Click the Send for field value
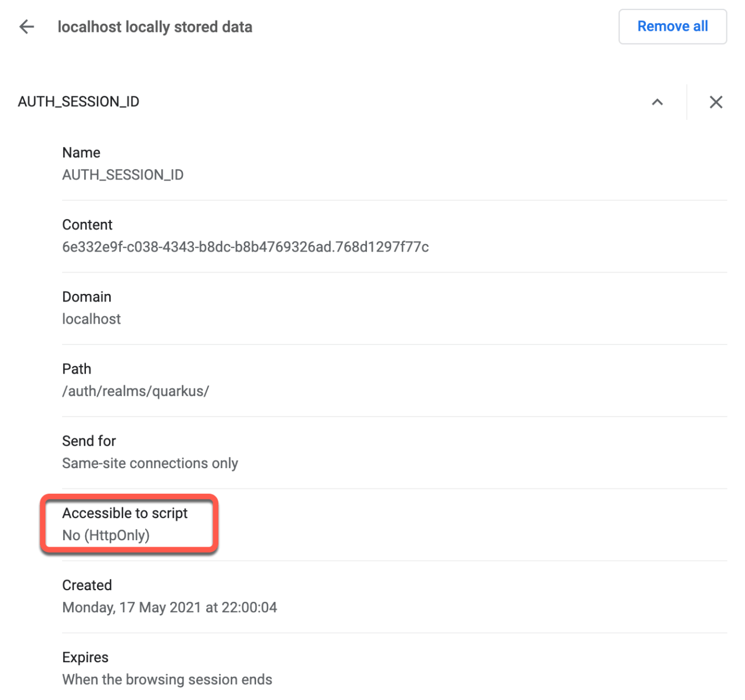745x700 pixels. 150,463
